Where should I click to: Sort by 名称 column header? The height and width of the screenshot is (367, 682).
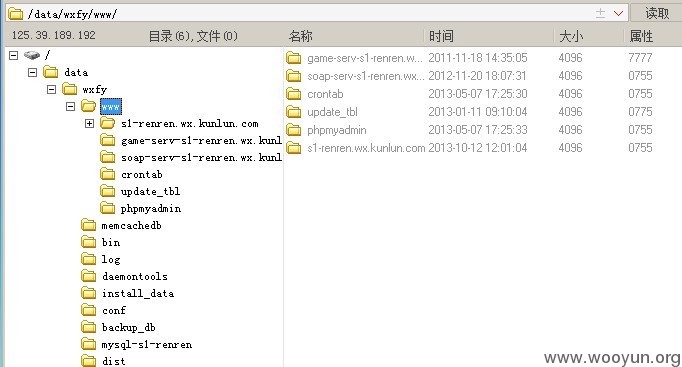click(301, 36)
